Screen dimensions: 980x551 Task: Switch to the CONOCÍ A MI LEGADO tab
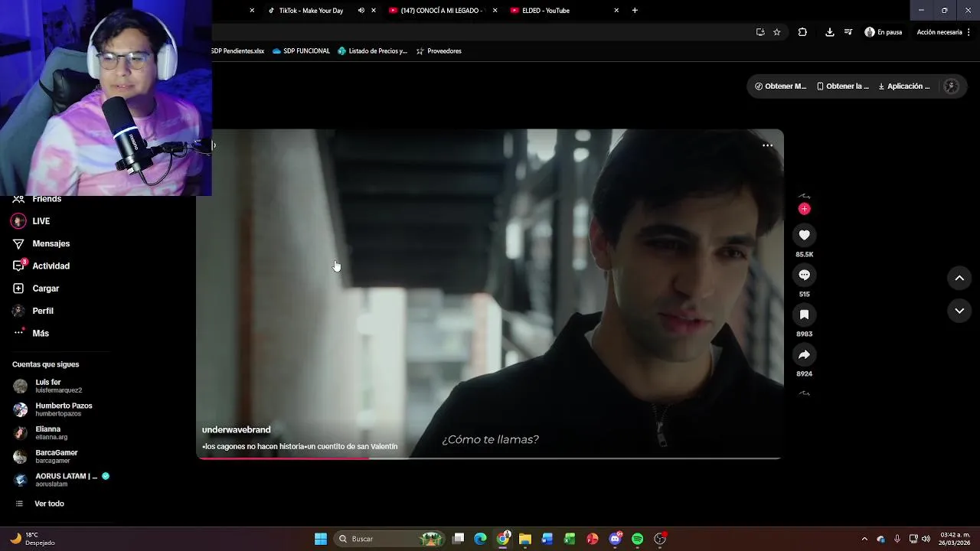coord(443,11)
